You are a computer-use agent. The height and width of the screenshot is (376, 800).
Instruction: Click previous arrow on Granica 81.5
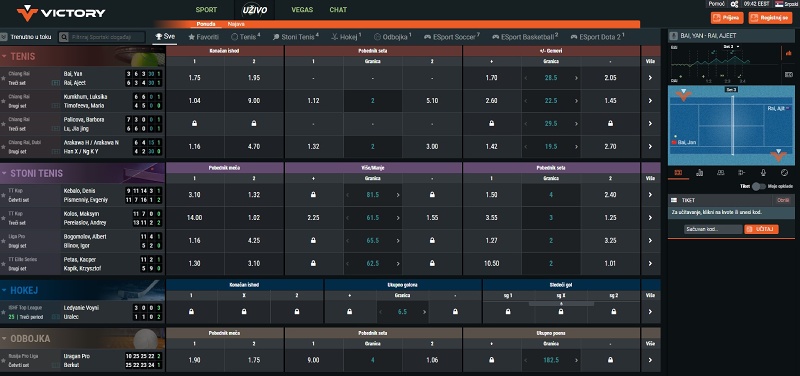click(x=348, y=195)
